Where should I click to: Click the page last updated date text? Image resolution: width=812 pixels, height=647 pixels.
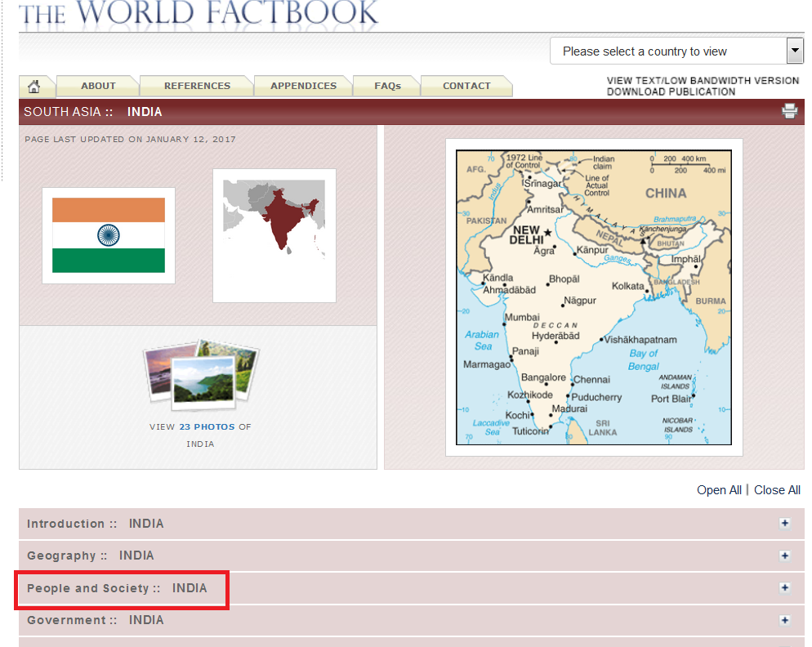(130, 140)
